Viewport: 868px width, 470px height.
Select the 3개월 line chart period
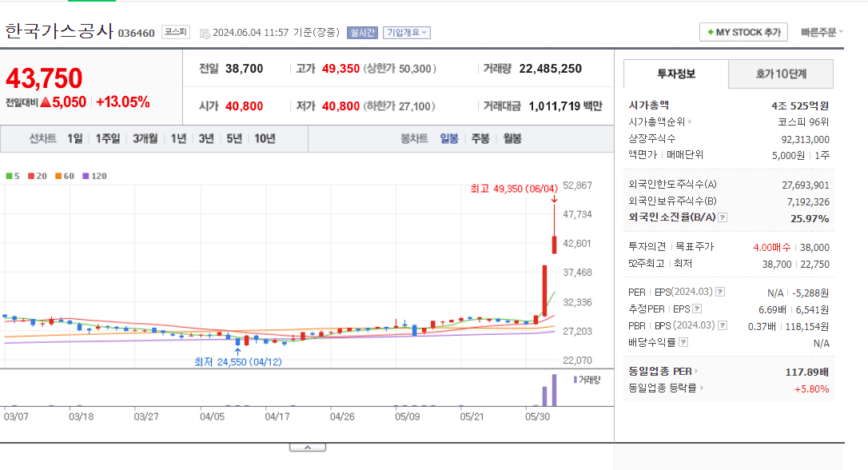145,138
